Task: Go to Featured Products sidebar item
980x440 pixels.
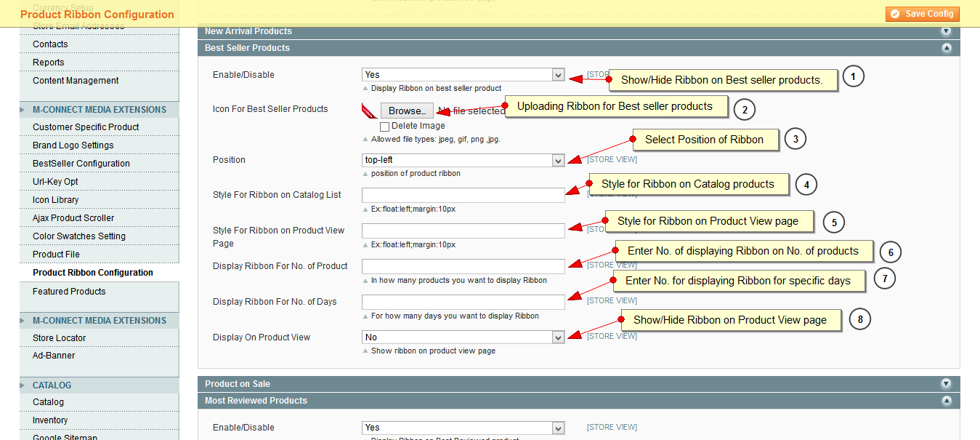Action: pyautogui.click(x=69, y=292)
